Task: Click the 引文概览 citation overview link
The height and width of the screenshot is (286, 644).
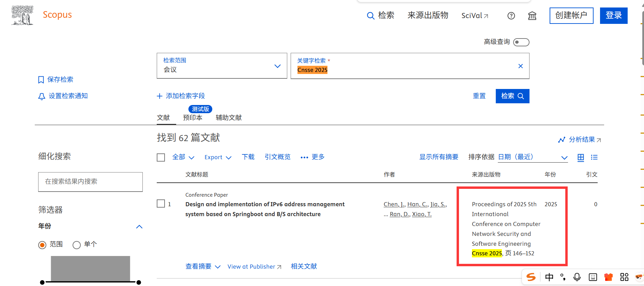Action: (277, 157)
